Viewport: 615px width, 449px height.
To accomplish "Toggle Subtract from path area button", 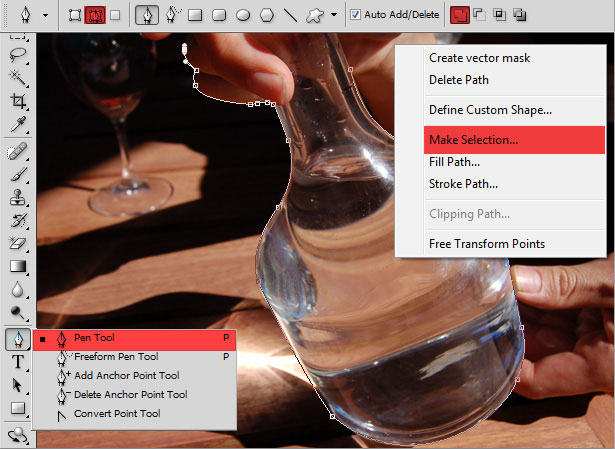I will pyautogui.click(x=479, y=15).
